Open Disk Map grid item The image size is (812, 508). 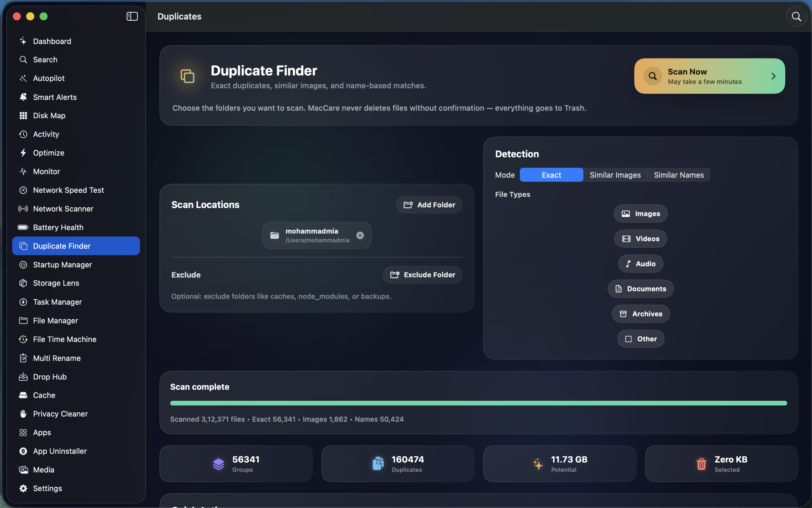76,116
